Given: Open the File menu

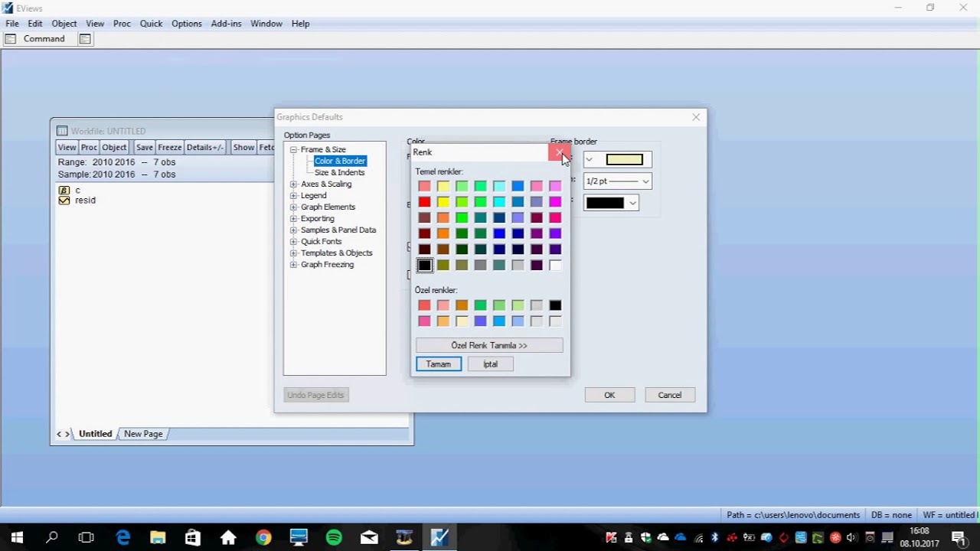Looking at the screenshot, I should coord(12,24).
